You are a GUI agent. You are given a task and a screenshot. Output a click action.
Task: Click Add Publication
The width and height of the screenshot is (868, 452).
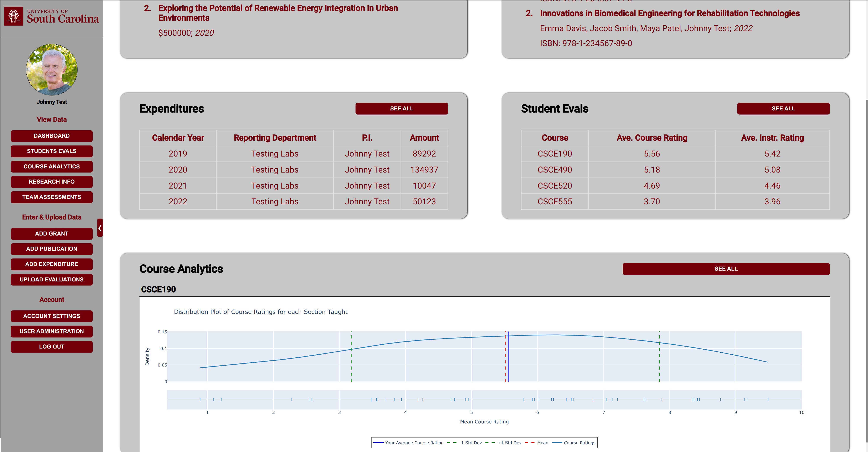tap(51, 249)
